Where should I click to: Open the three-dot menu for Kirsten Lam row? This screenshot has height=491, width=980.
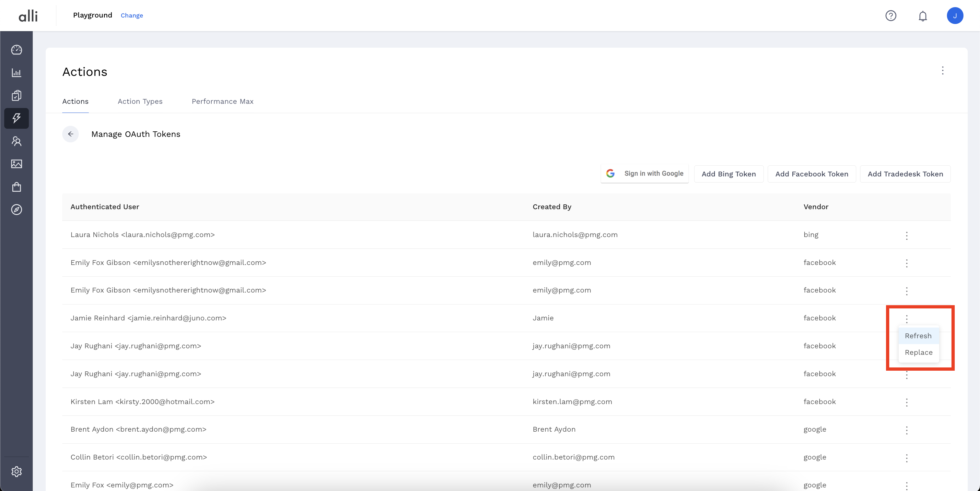point(906,402)
